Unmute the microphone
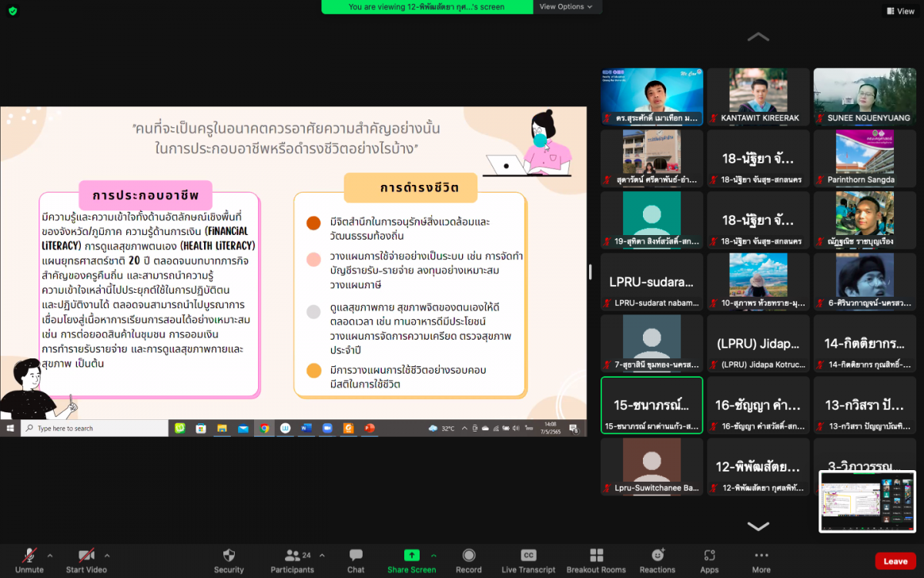The image size is (924, 578). coord(29,556)
